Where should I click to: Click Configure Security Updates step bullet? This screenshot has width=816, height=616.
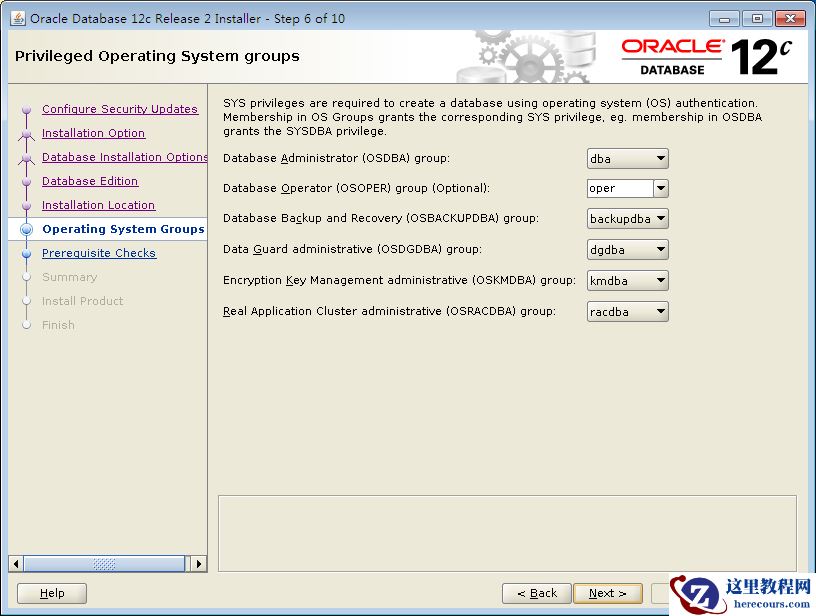pos(27,110)
